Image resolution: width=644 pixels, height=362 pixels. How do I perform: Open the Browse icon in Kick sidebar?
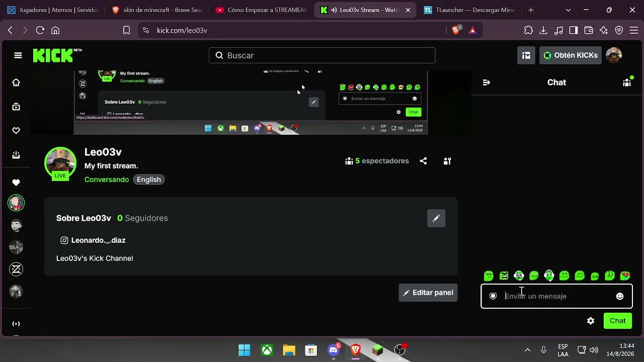pos(16,107)
